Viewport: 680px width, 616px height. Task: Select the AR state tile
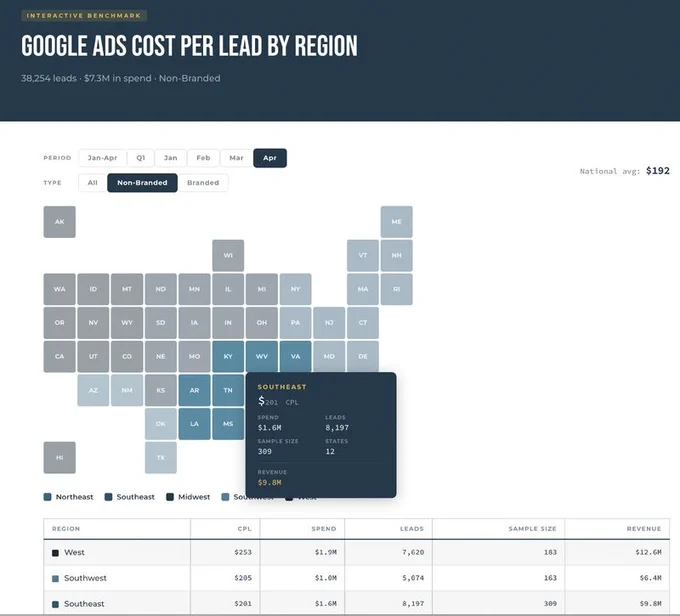coord(194,390)
